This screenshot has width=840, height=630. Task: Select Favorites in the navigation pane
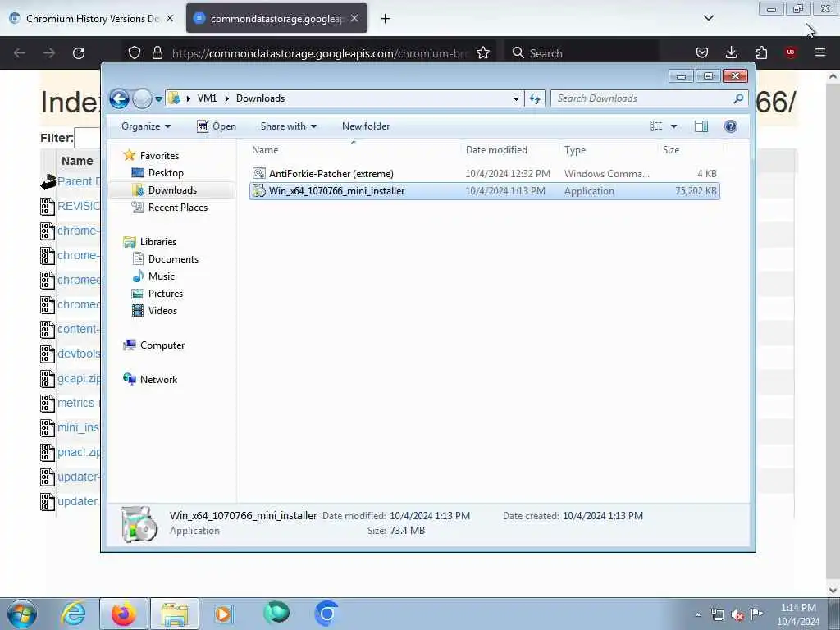[x=159, y=155]
